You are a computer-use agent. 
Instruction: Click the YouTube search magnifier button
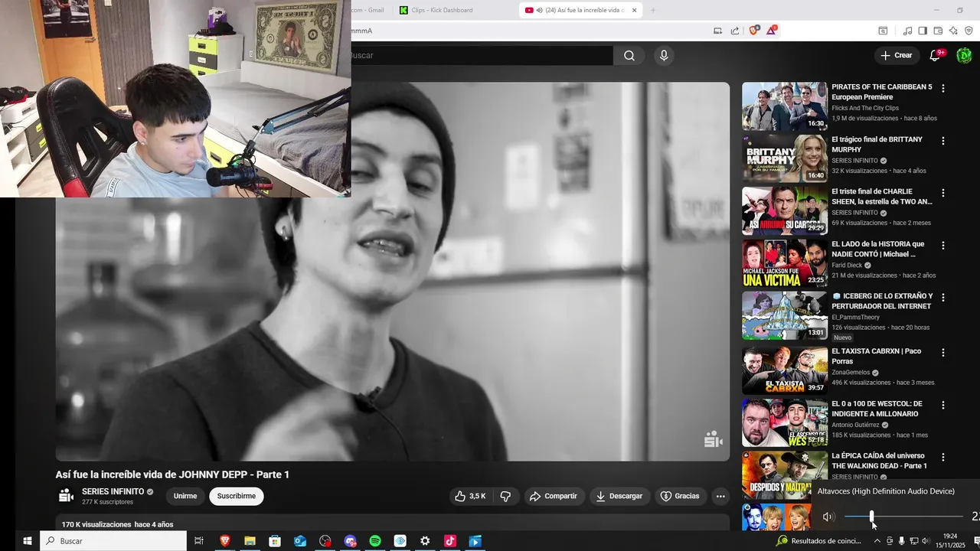click(629, 55)
